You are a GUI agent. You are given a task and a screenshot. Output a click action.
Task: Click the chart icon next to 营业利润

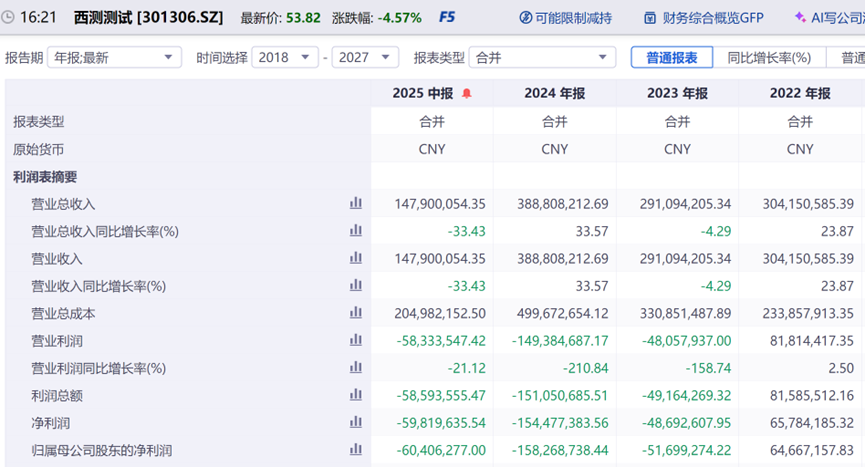coord(356,341)
